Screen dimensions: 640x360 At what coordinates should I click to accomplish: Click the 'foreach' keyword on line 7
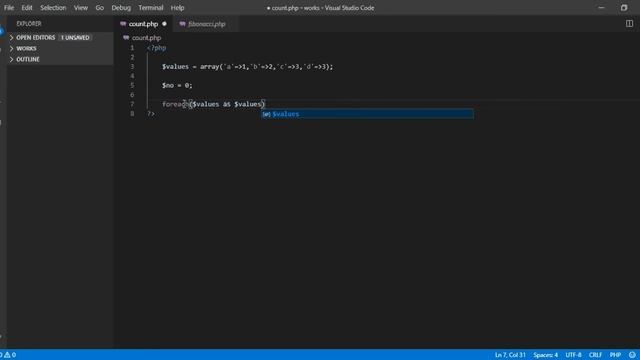point(175,104)
